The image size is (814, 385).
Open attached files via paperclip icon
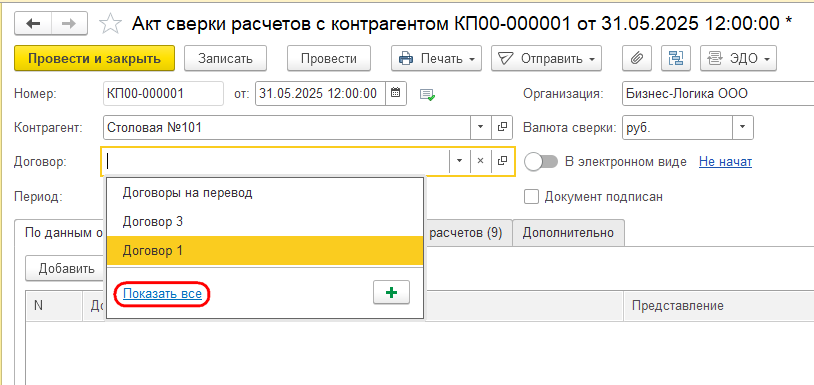point(637,59)
